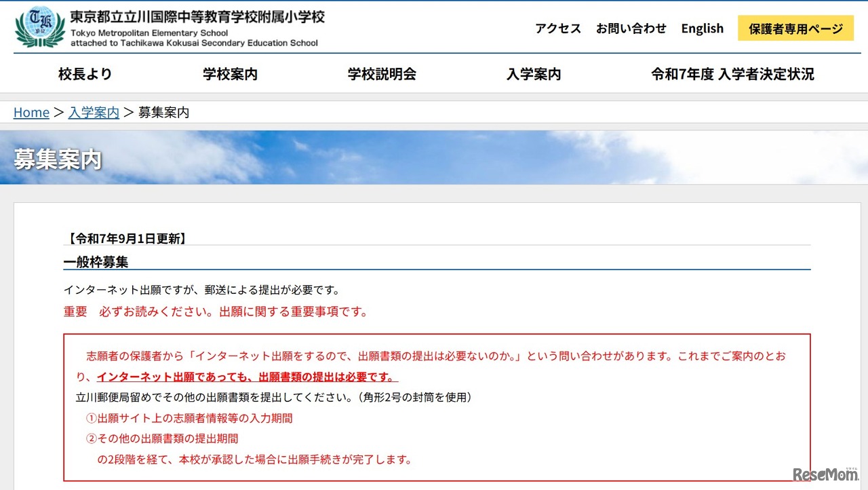Open the 学校説明会 menu item
Image resolution: width=868 pixels, height=490 pixels.
click(382, 75)
